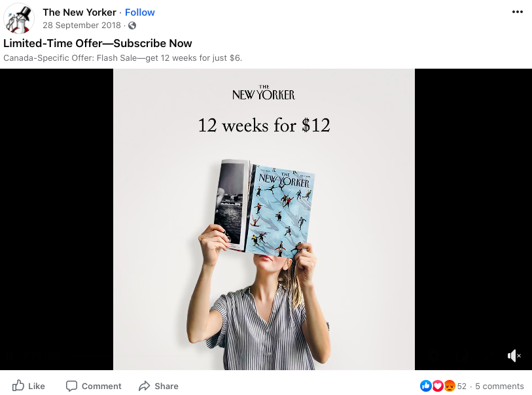Click the Share label
Image resolution: width=532 pixels, height=395 pixels.
click(x=166, y=386)
